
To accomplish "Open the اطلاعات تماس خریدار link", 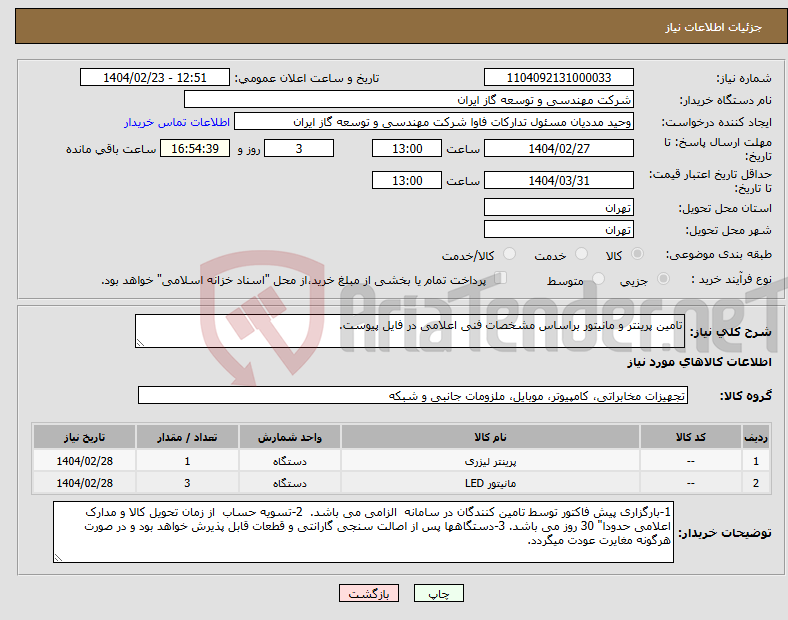I will 177,122.
